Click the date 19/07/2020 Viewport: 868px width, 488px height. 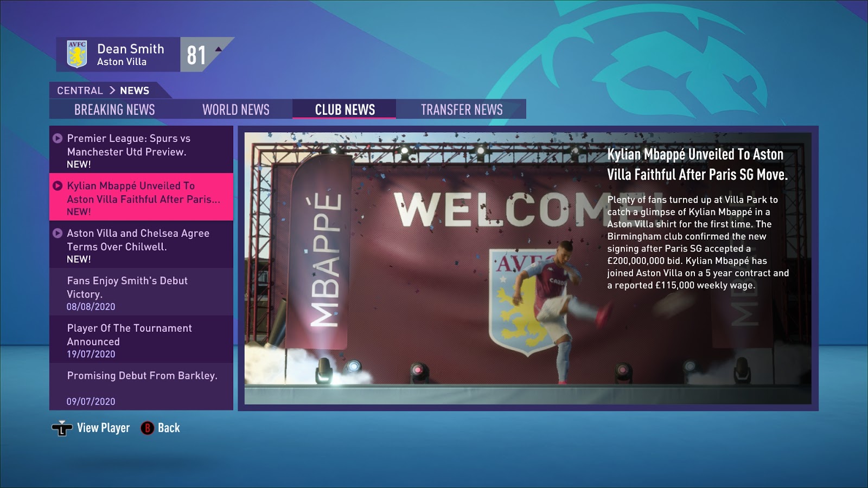point(91,354)
